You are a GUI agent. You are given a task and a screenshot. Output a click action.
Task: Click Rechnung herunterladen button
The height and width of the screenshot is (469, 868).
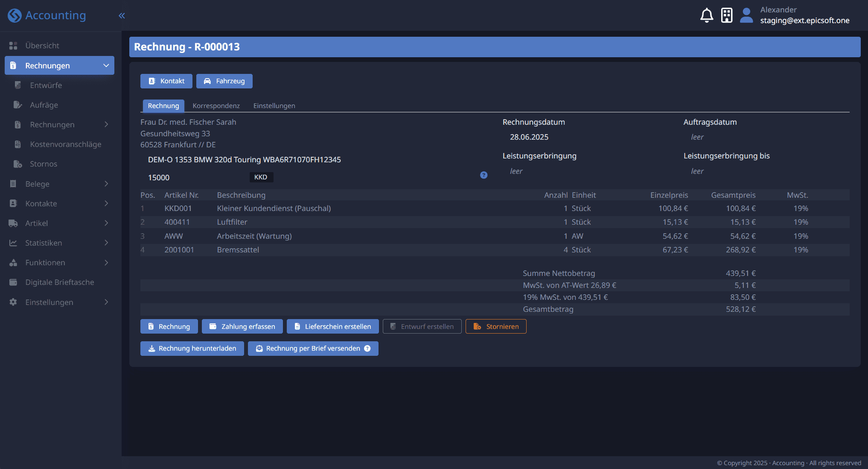192,349
